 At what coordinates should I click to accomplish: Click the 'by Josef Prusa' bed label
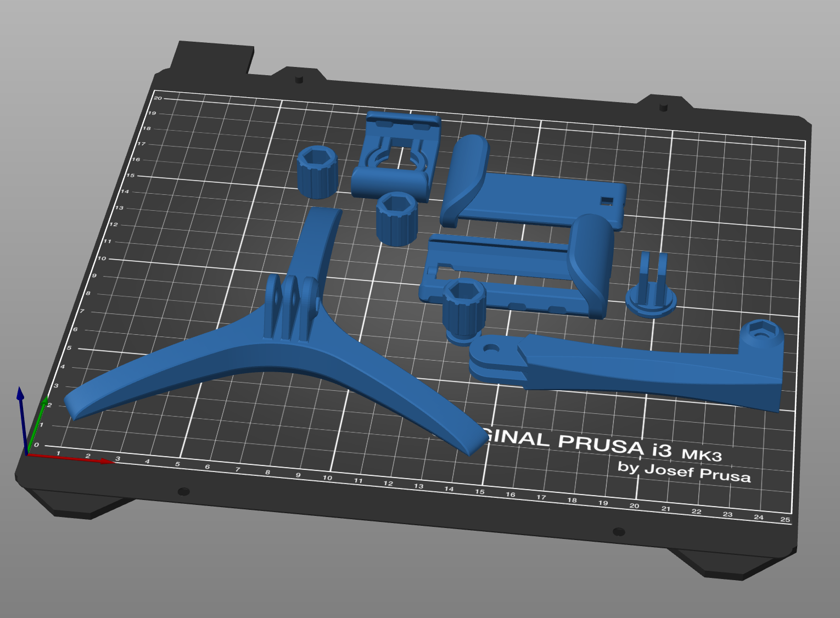point(684,471)
